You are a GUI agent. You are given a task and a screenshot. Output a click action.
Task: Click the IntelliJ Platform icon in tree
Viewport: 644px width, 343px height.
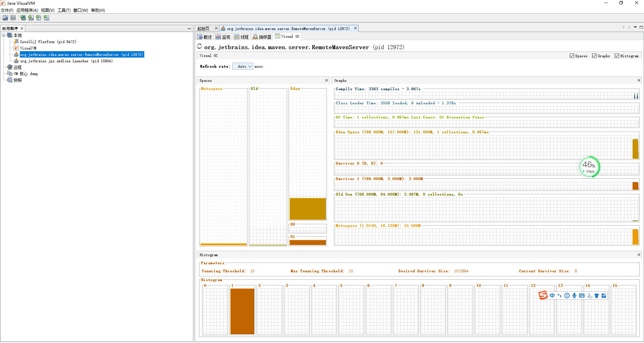click(x=16, y=42)
